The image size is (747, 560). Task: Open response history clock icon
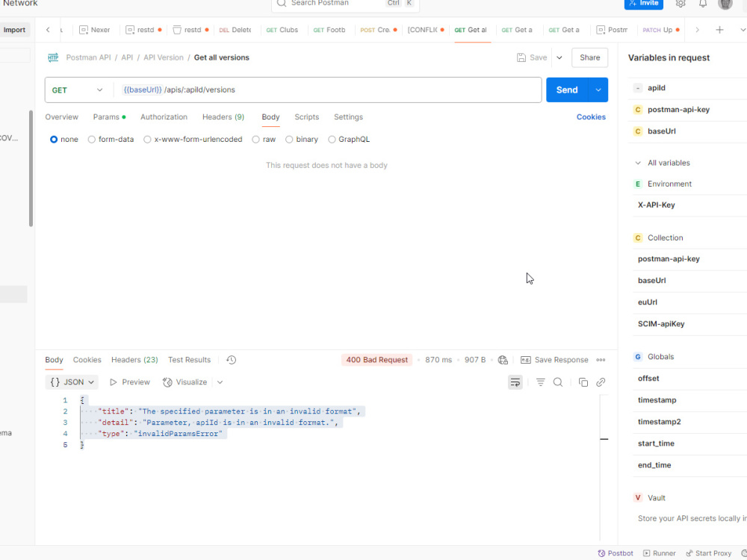[231, 360]
